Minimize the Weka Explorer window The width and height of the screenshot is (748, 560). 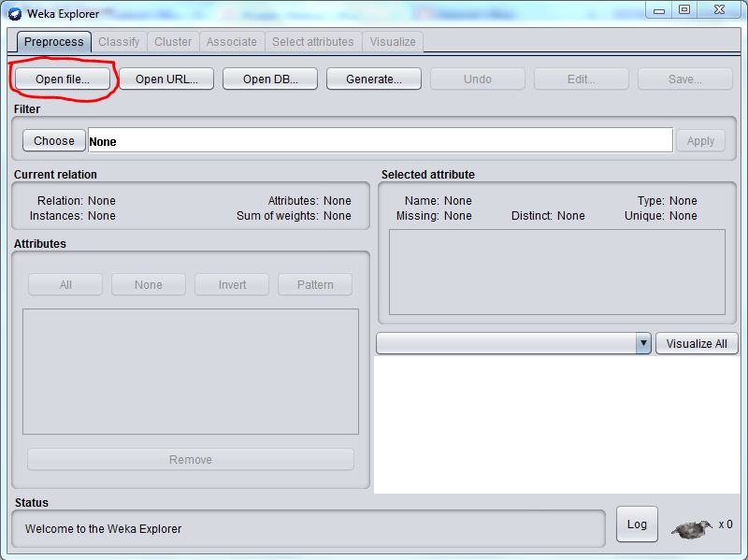659,10
